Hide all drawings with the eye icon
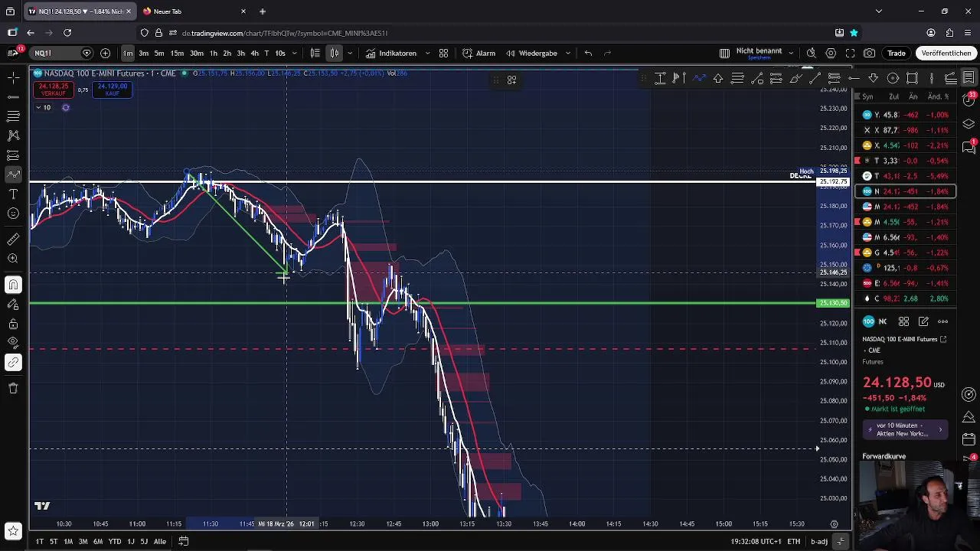 point(13,343)
